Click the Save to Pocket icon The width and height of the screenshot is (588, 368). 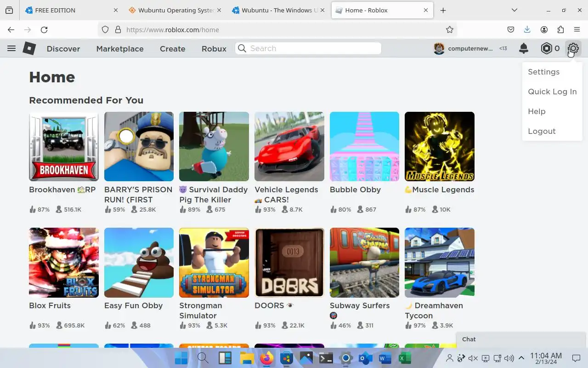pyautogui.click(x=510, y=29)
